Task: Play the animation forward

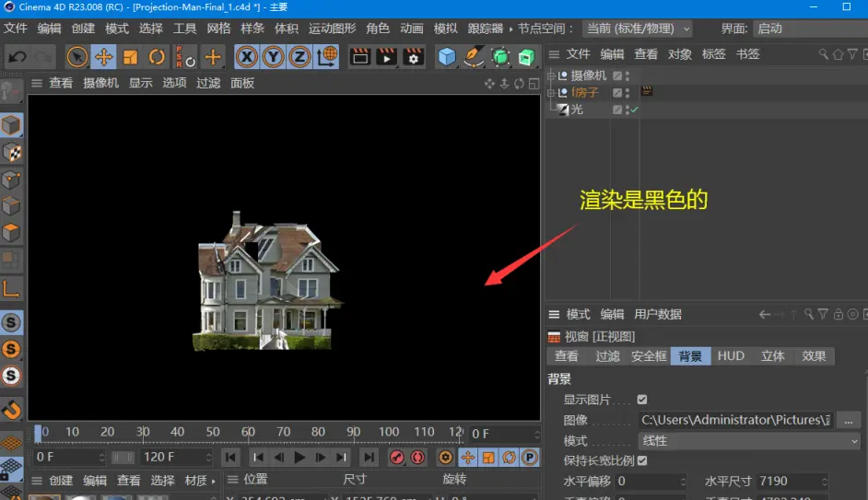Action: click(x=299, y=458)
